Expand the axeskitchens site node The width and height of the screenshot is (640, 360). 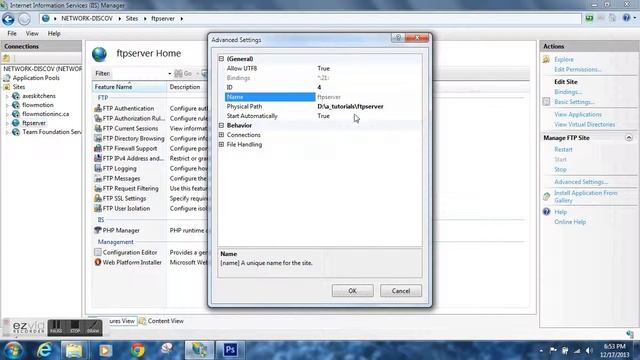click(7, 96)
